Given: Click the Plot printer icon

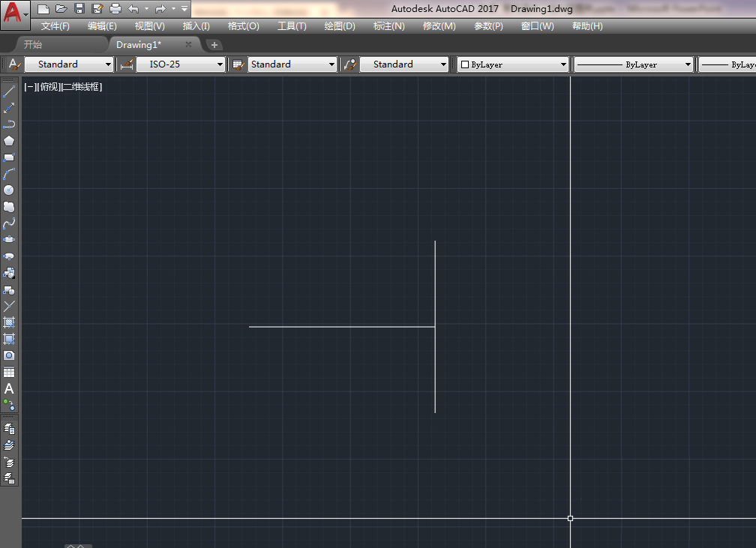Looking at the screenshot, I should click(115, 9).
